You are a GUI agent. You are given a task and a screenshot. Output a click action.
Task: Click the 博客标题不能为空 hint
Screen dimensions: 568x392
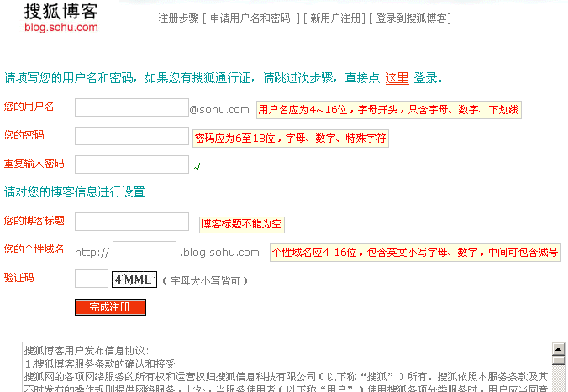click(x=241, y=224)
